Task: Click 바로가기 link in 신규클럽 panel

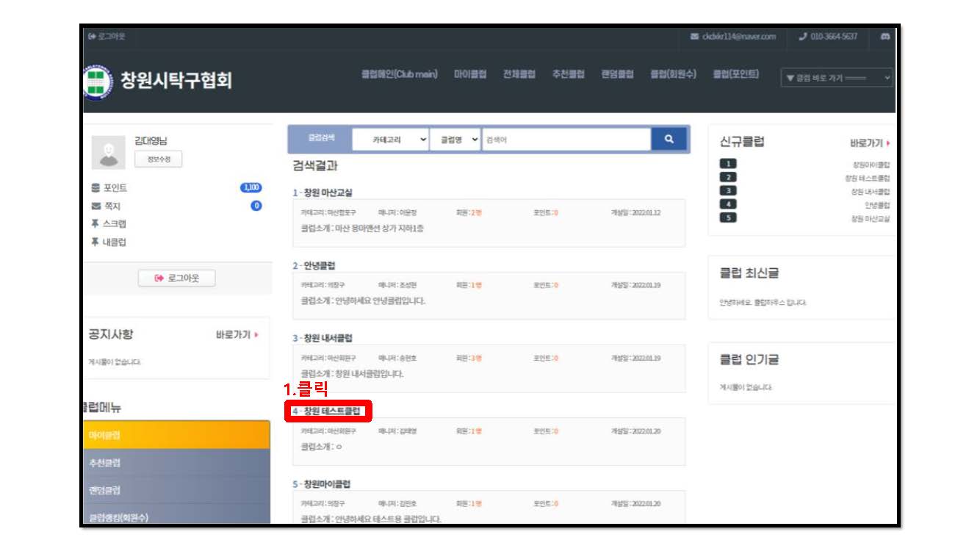Action: tap(871, 143)
